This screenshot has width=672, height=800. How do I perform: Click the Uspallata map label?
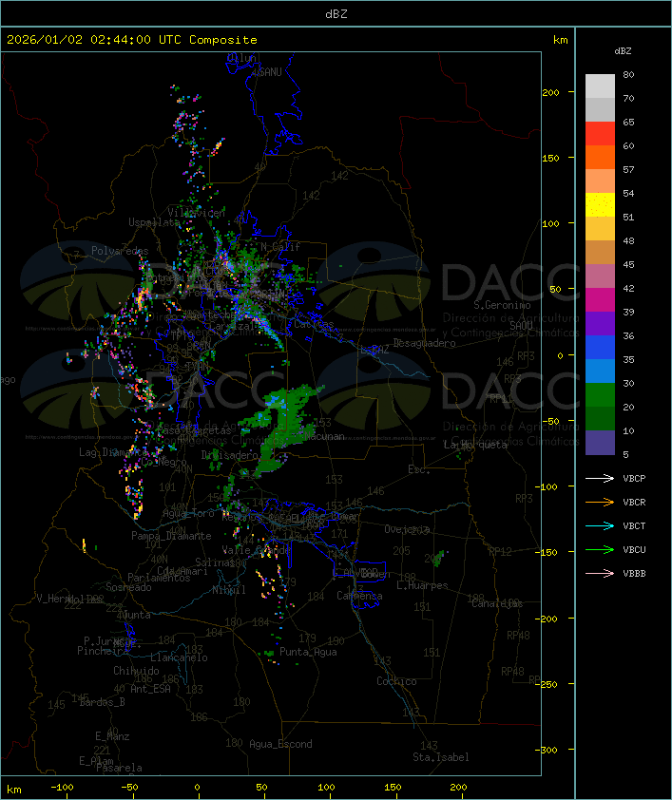pyautogui.click(x=154, y=222)
